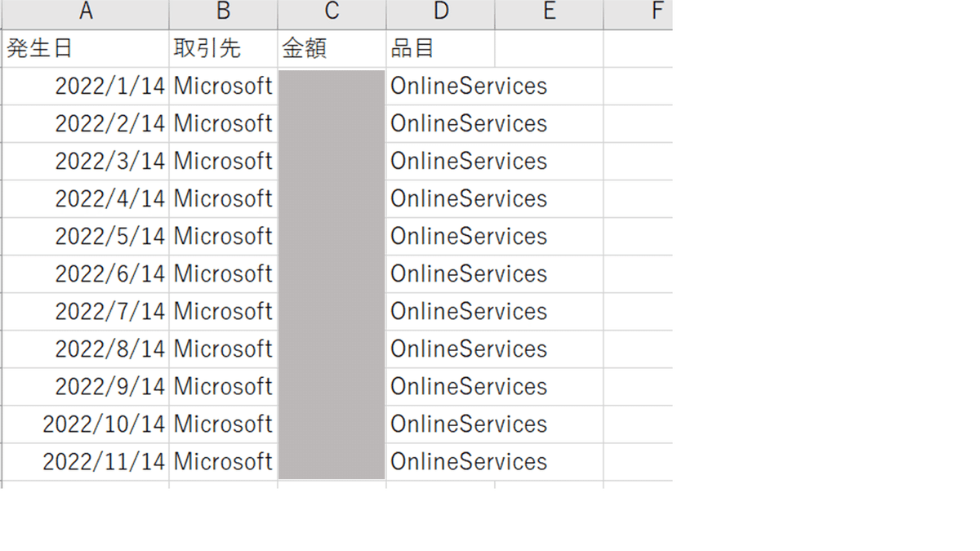The image size is (980, 551).
Task: Select OnlineServices in the 2022/9/14 row
Action: (469, 387)
